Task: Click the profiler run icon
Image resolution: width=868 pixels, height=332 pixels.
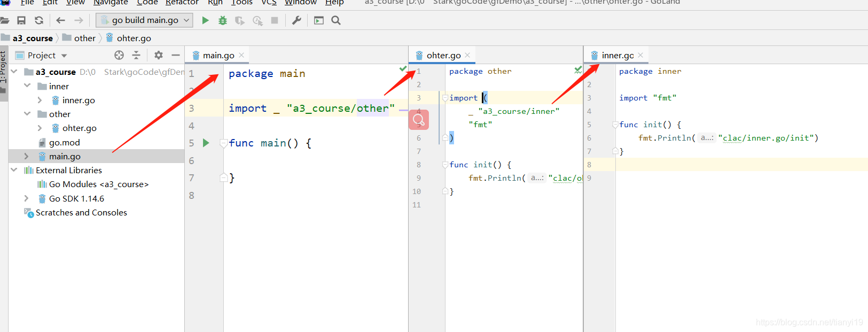Action: tap(257, 20)
